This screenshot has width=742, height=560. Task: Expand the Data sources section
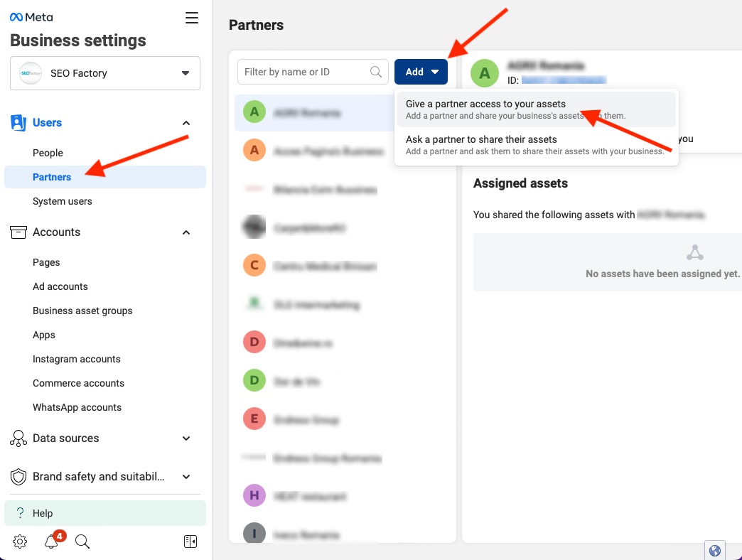point(186,438)
